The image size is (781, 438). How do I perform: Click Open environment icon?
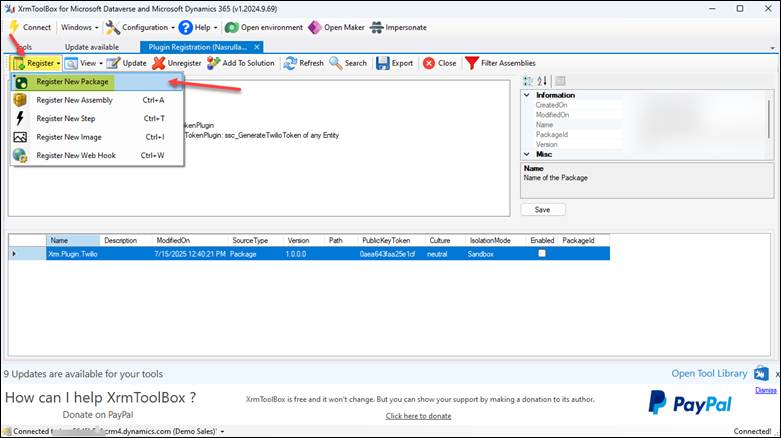tap(232, 27)
